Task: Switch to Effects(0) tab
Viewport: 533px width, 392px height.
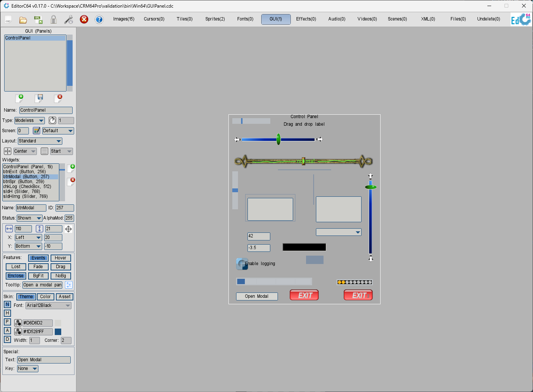Action: (x=306, y=19)
